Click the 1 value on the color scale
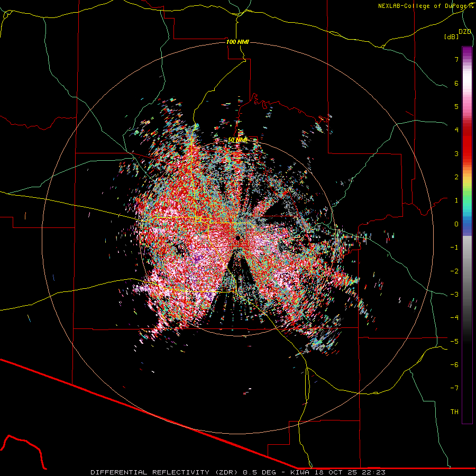Screen dimensions: 476x476 click(456, 200)
